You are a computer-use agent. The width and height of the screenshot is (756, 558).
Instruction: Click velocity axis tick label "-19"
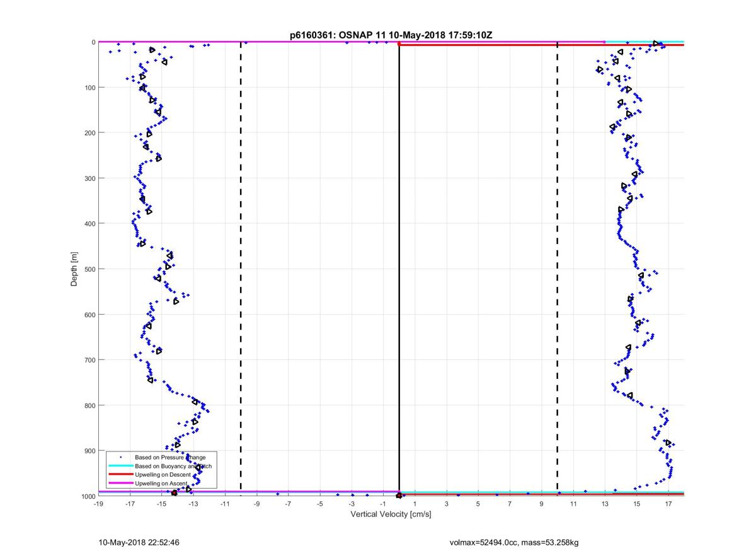[98, 504]
